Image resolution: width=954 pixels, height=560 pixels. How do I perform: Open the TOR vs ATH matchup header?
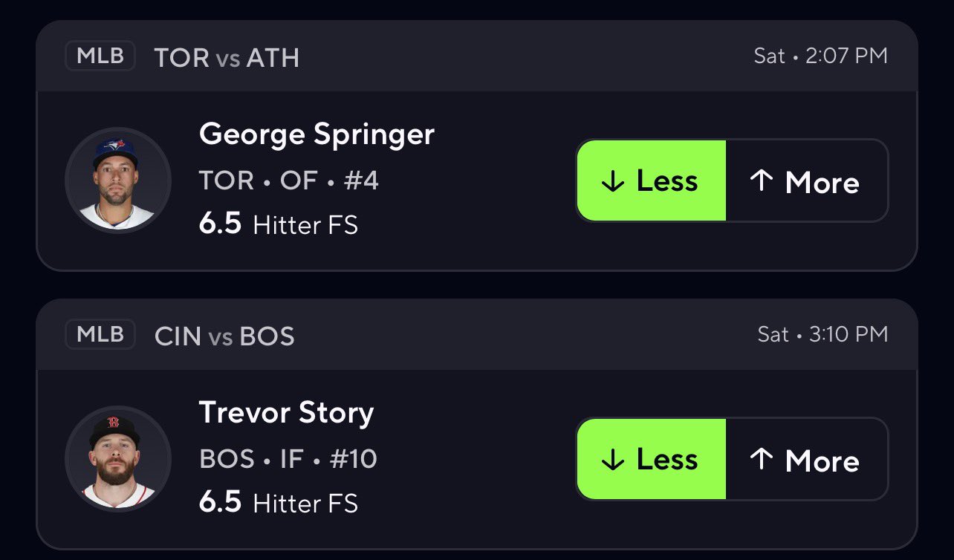(227, 58)
